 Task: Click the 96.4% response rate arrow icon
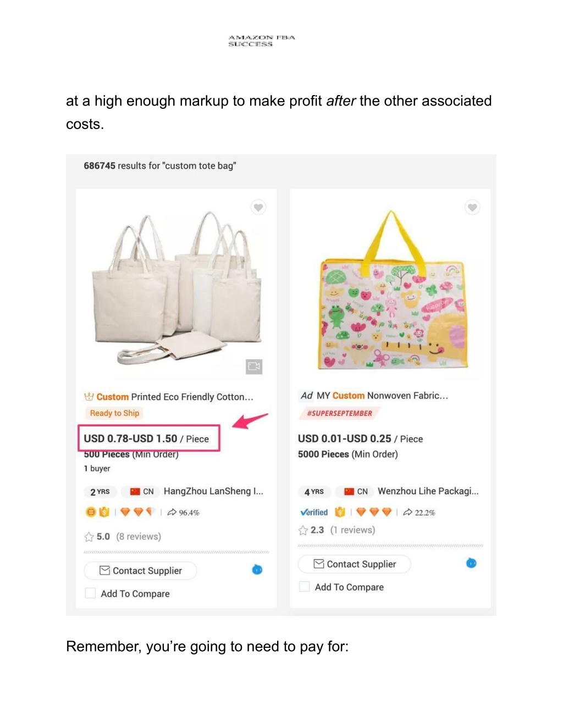172,512
